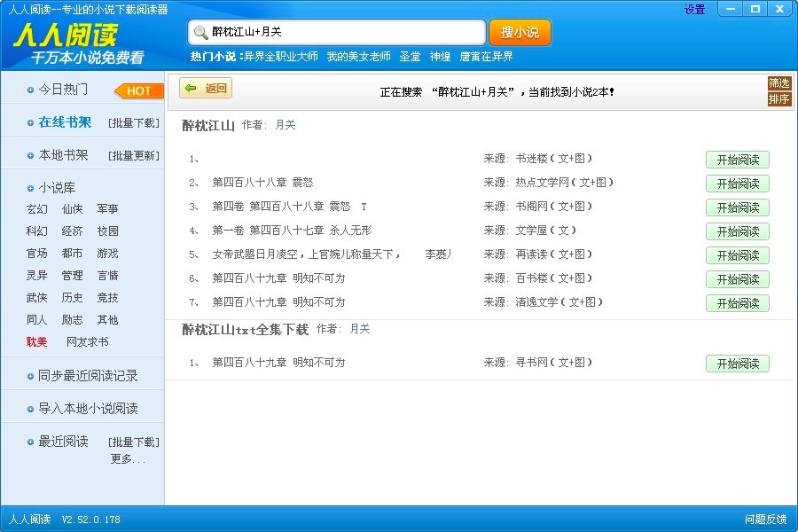The image size is (798, 532).
Task: Expand the 小说库 category section
Action: coord(57,188)
